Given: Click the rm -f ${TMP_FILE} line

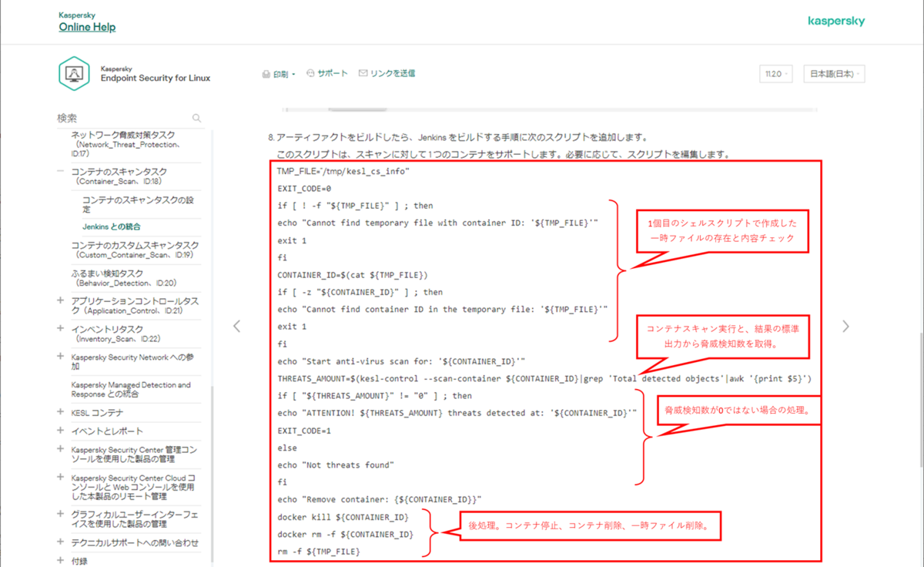Looking at the screenshot, I should [319, 552].
